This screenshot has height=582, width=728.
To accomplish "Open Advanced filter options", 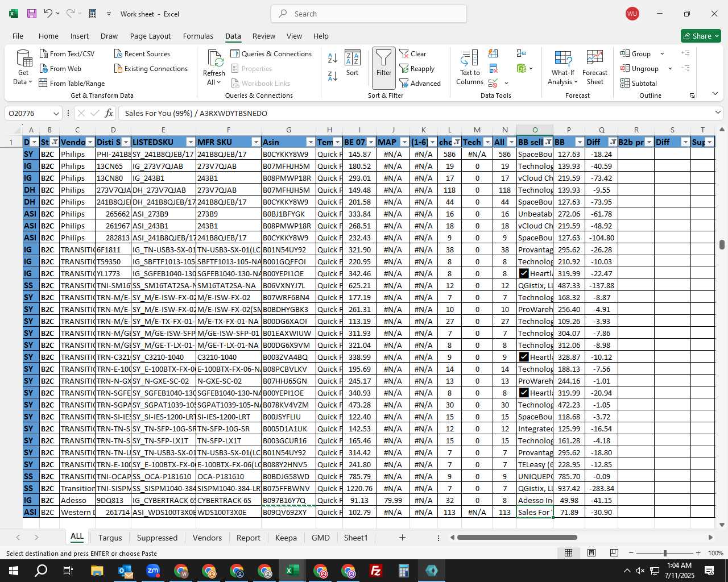I will 420,83.
